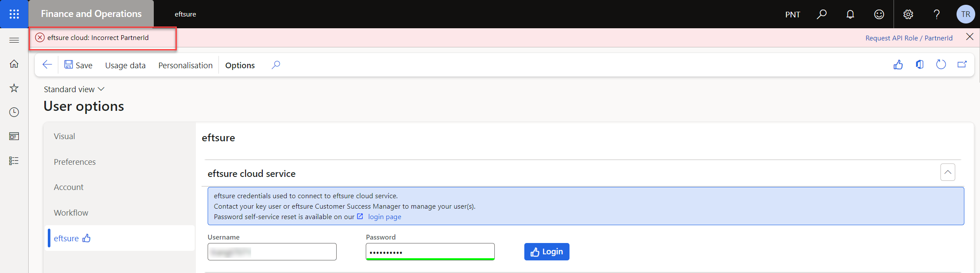Open the feedback smiley icon
The width and height of the screenshot is (980, 273).
pyautogui.click(x=879, y=14)
